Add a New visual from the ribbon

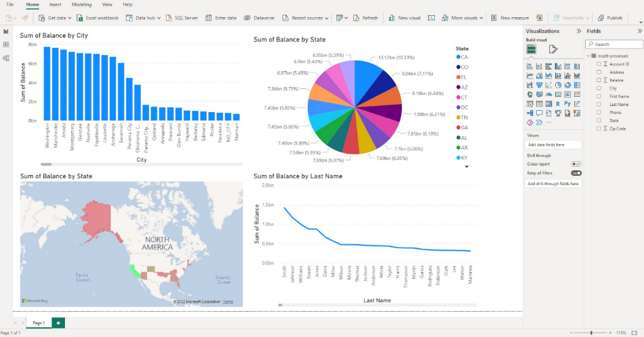pyautogui.click(x=404, y=18)
